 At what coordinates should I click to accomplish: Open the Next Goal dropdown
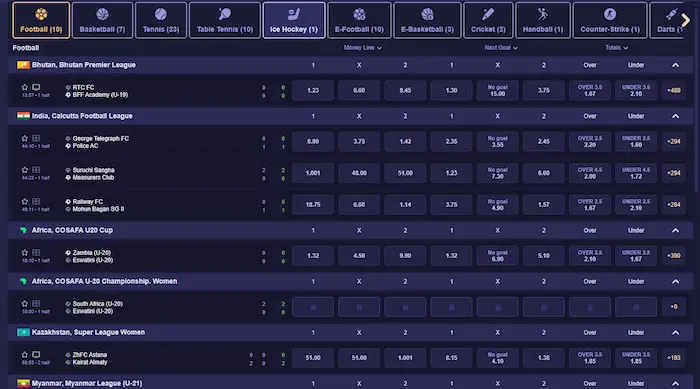click(501, 48)
